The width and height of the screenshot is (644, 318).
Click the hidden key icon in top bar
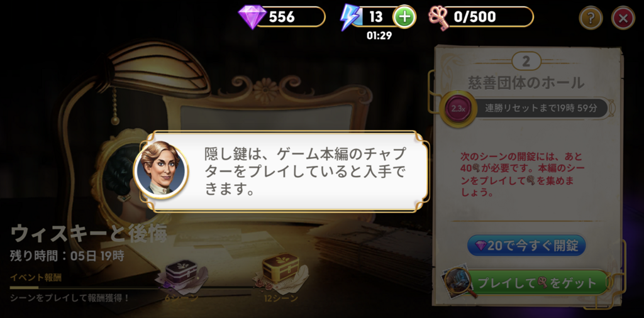click(439, 17)
